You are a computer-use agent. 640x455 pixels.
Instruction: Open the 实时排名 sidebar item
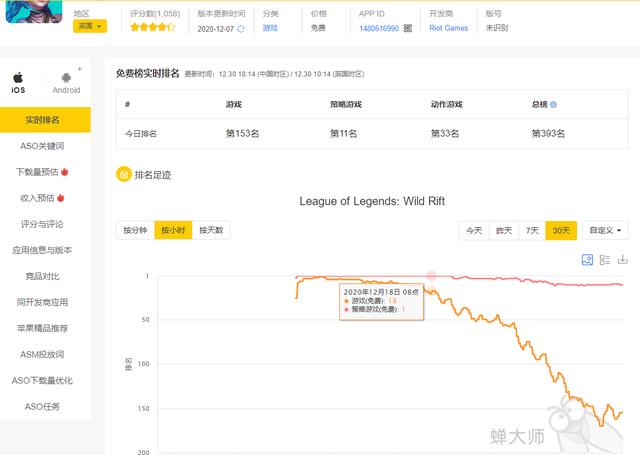(x=45, y=120)
